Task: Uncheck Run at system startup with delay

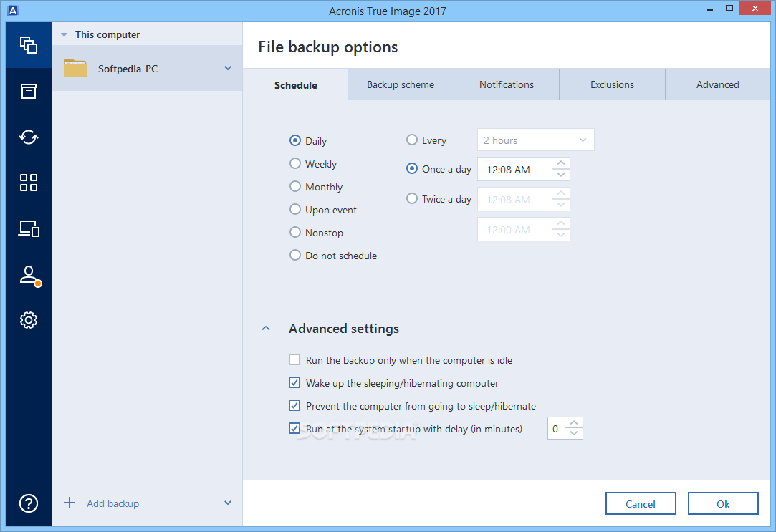Action: (x=294, y=428)
